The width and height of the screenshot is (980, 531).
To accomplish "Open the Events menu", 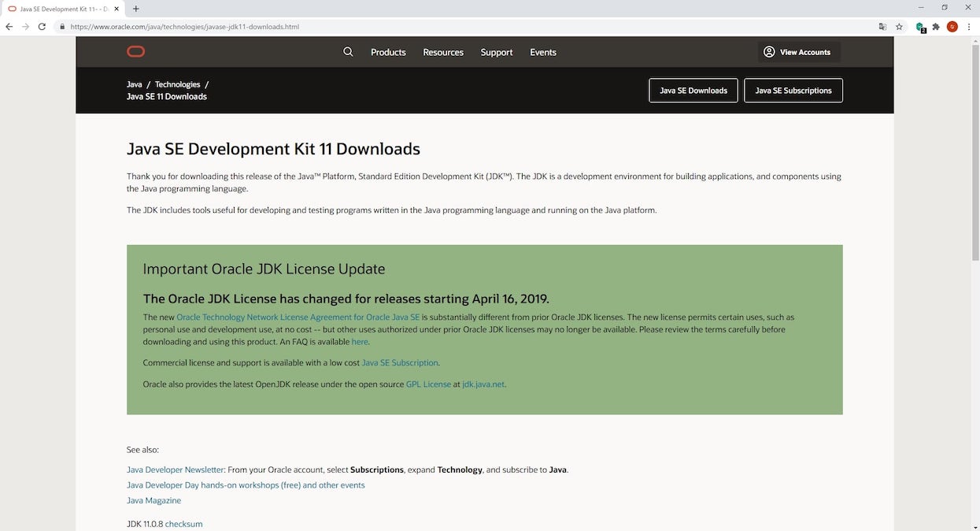I will (543, 52).
